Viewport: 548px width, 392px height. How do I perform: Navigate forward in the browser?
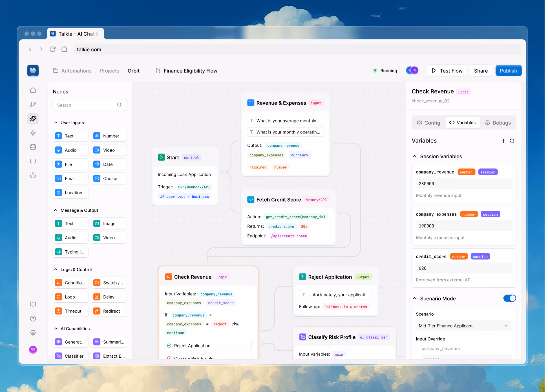pyautogui.click(x=41, y=49)
